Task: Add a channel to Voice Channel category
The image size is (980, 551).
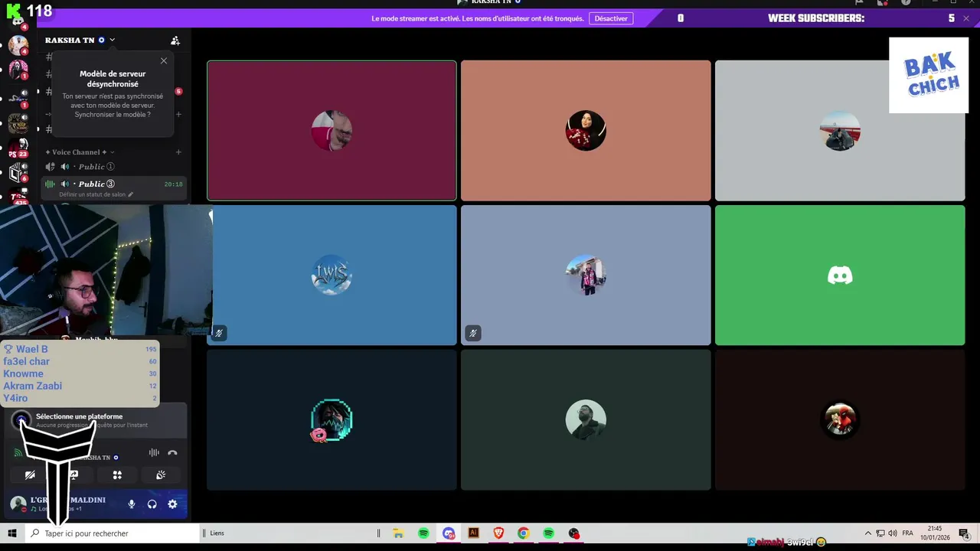Action: (x=178, y=152)
